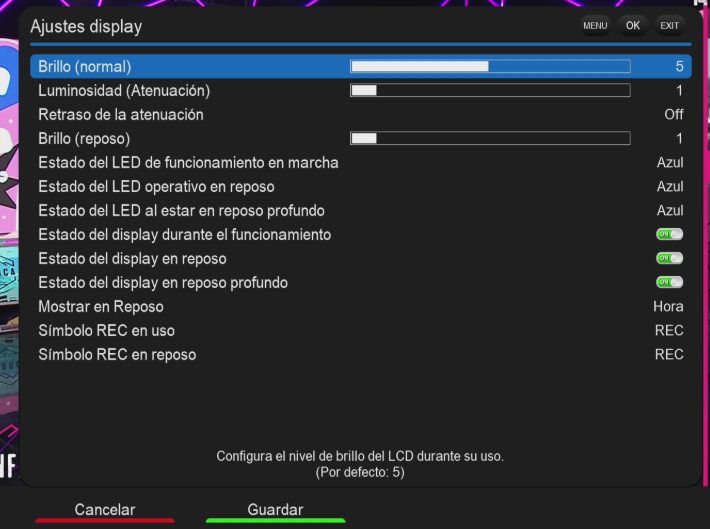Change LED operativo en reposo Azul value
Image resolution: width=710 pixels, height=529 pixels.
(670, 187)
